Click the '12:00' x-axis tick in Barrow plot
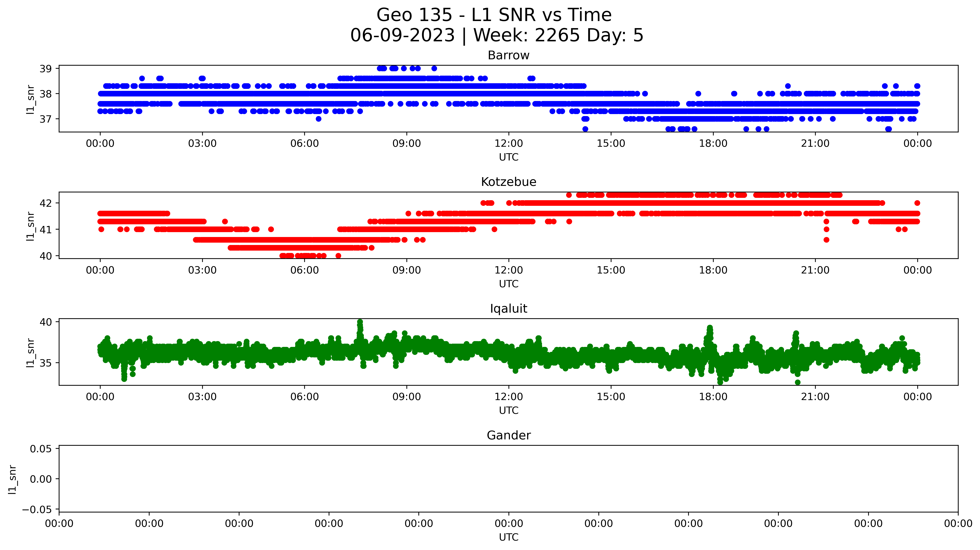Image resolution: width=980 pixels, height=550 pixels. pyautogui.click(x=509, y=143)
